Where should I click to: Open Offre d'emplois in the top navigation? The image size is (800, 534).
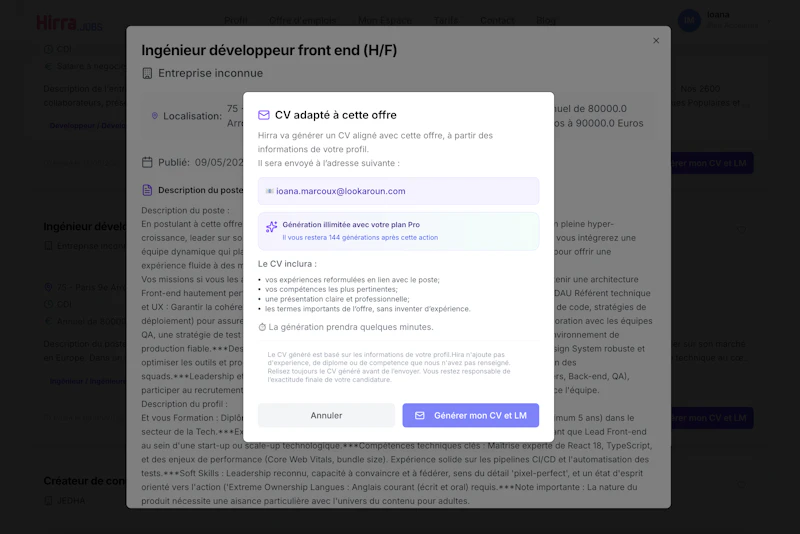[x=303, y=20]
